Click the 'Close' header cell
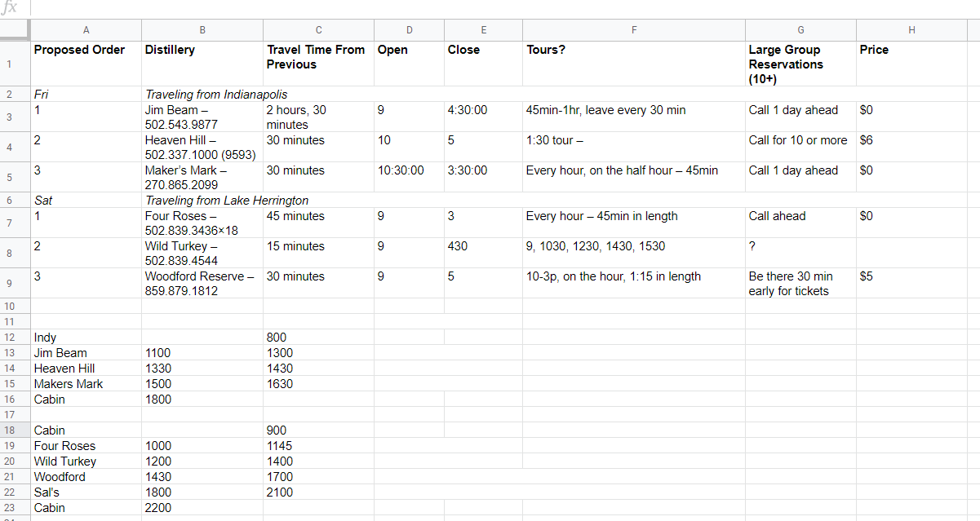Screen dimensions: 980x521 (x=484, y=64)
